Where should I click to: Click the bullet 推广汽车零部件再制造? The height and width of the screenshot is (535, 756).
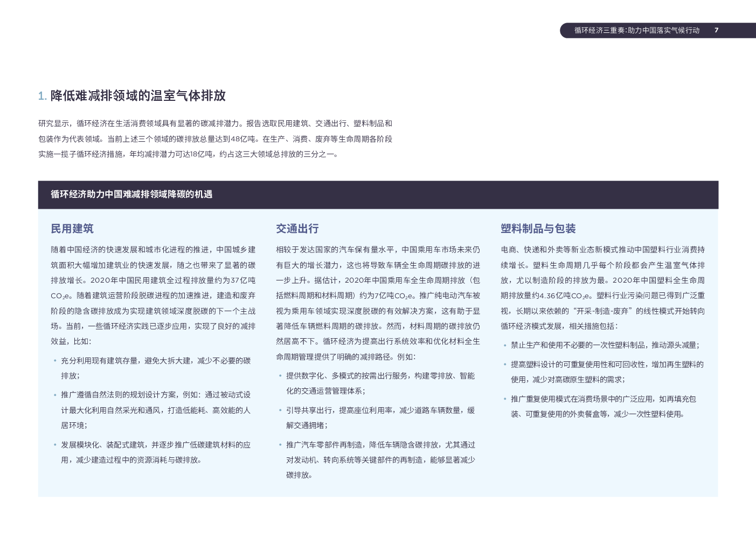click(380, 459)
